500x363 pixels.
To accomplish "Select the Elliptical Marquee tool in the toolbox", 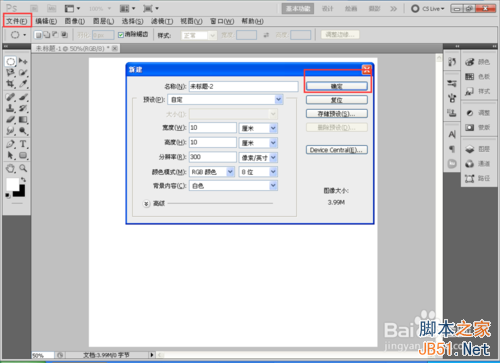I will click(10, 61).
